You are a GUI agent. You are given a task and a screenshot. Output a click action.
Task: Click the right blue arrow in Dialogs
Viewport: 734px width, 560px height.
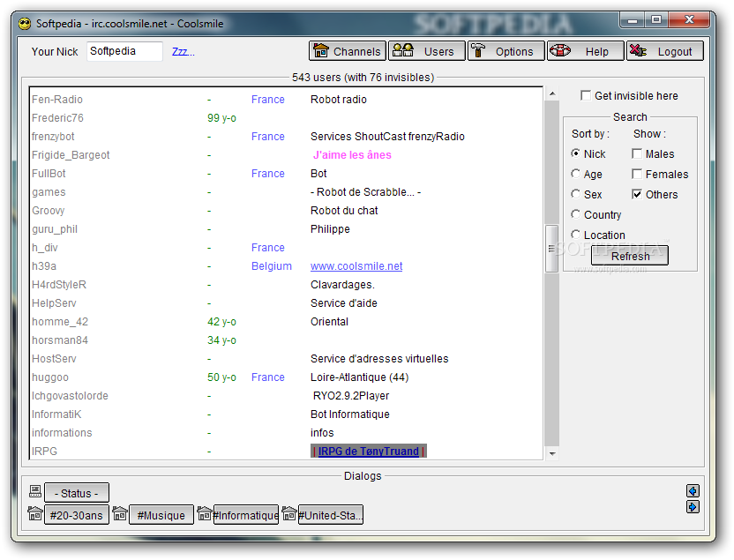(693, 507)
